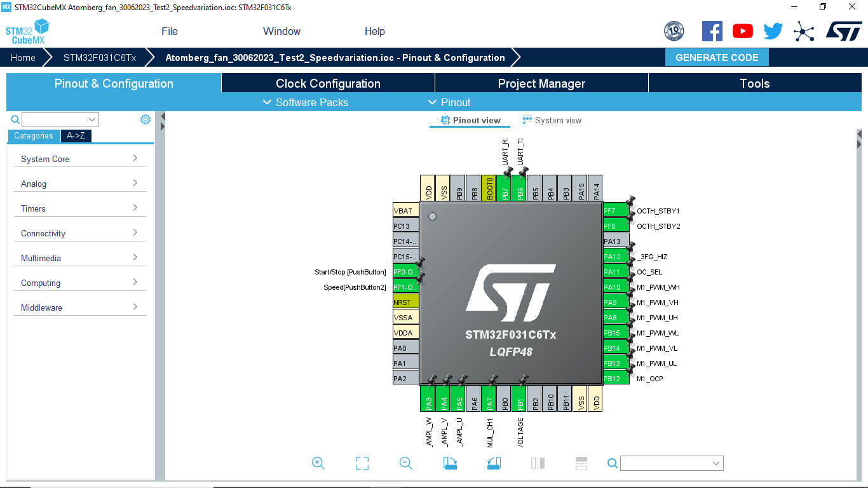Fit the chip diagram to screen

[x=362, y=463]
